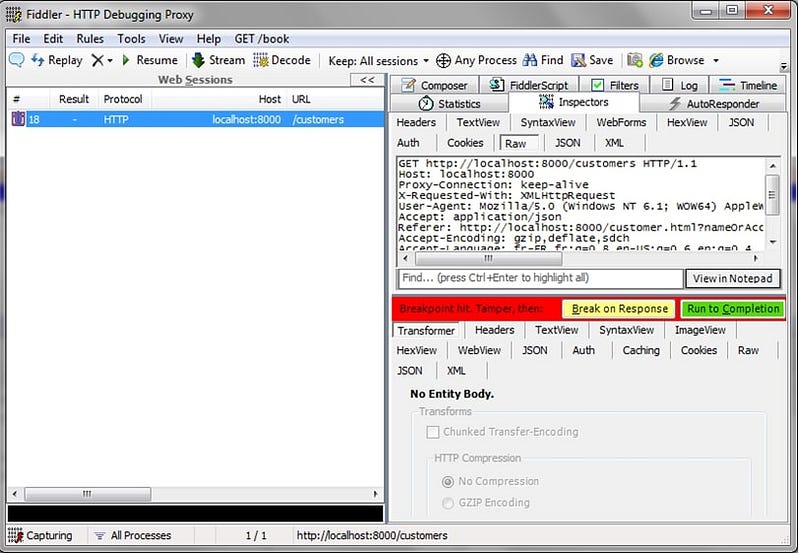Select the response ImageView tab

(x=700, y=330)
